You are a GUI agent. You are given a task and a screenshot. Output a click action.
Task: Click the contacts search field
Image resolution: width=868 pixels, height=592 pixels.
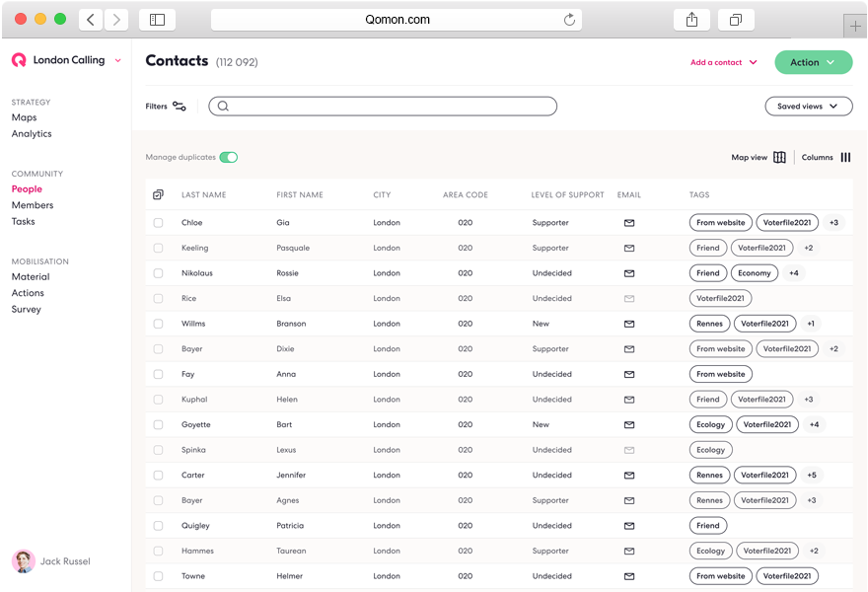(x=383, y=107)
